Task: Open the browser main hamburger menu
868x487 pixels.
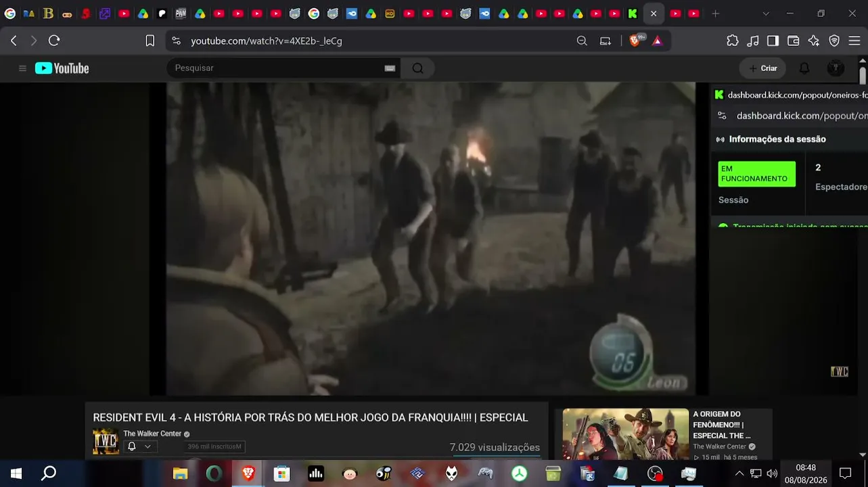Action: (854, 41)
